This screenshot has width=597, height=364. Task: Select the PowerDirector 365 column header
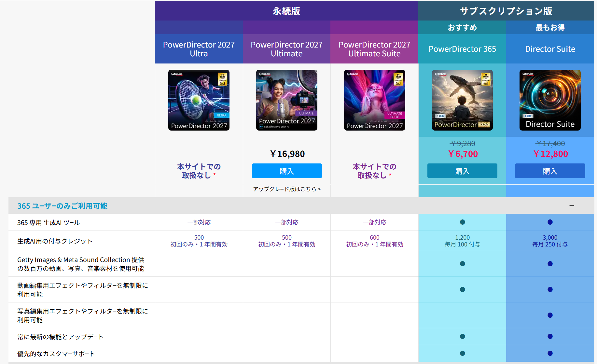coord(462,49)
